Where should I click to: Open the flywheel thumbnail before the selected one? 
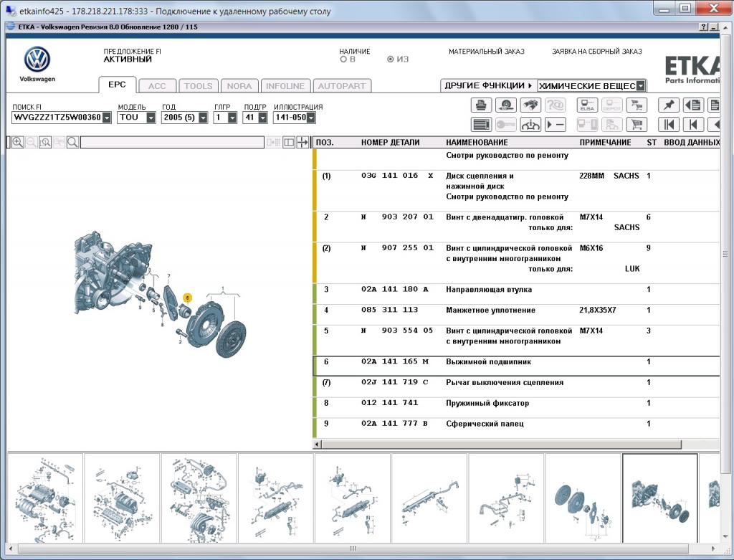click(x=583, y=498)
